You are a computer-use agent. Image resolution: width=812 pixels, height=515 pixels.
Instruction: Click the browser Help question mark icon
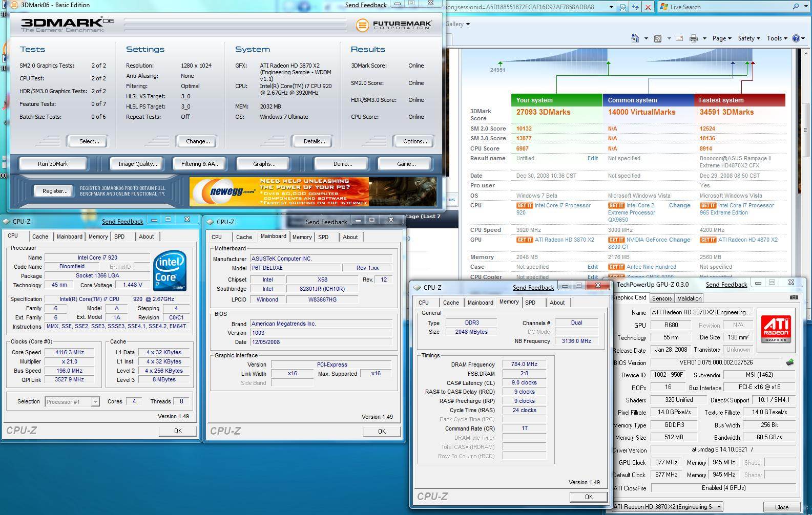[x=796, y=38]
